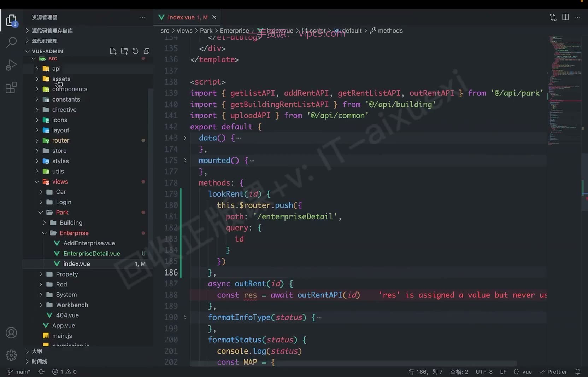Viewport: 588px width, 377px height.
Task: Click the code minimap overview
Action: [x=565, y=90]
